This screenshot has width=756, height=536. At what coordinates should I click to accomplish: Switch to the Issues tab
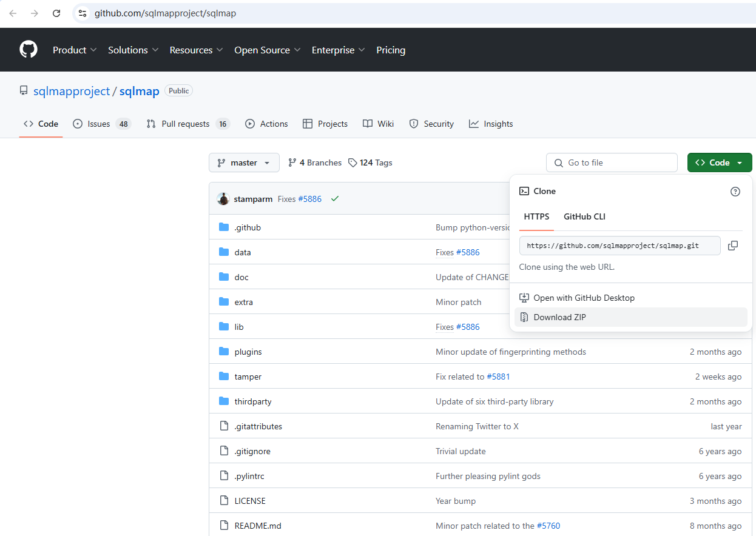[x=102, y=124]
